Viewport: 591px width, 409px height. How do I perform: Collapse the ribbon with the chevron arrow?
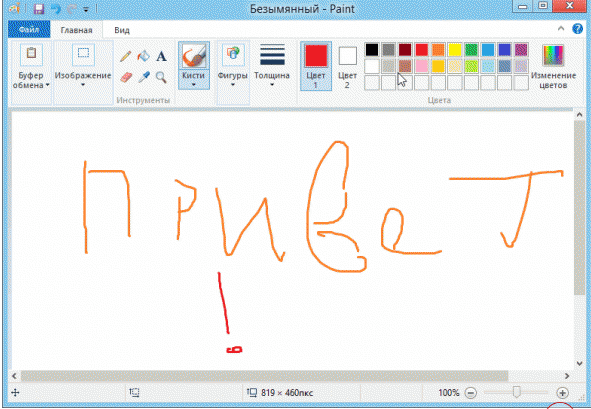561,29
